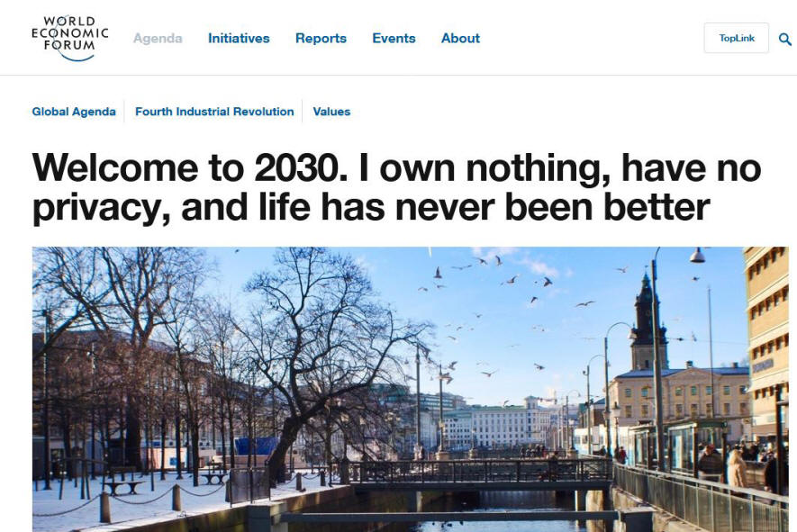Select the Values topic tag
Image resolution: width=797 pixels, height=532 pixels.
pyautogui.click(x=331, y=112)
